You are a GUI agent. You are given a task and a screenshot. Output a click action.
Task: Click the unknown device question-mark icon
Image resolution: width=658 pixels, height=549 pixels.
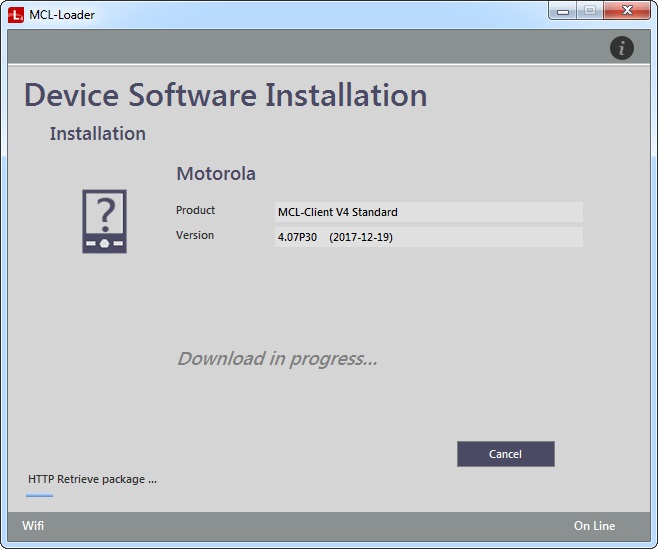104,221
